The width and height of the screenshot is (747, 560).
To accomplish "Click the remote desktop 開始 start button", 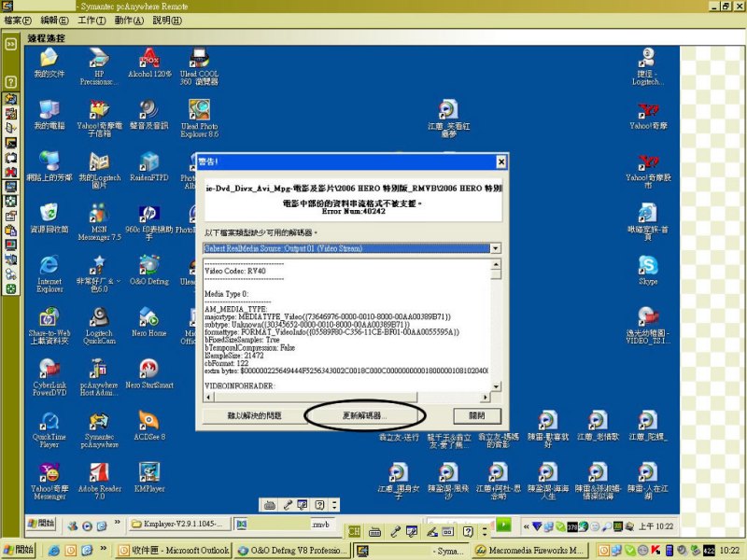I will pos(41,524).
